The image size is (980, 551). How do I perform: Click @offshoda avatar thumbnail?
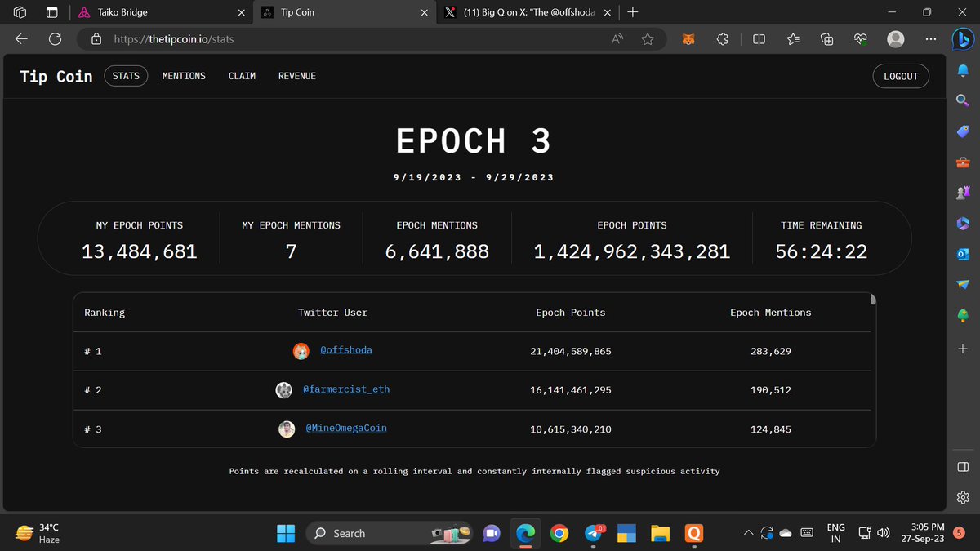pos(301,351)
